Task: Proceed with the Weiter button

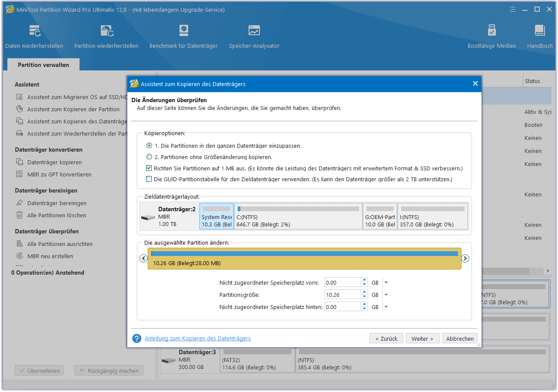Action: [x=422, y=339]
